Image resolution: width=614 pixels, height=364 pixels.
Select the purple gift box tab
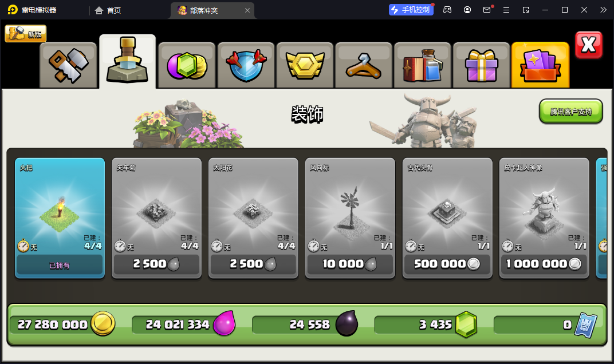tap(482, 65)
